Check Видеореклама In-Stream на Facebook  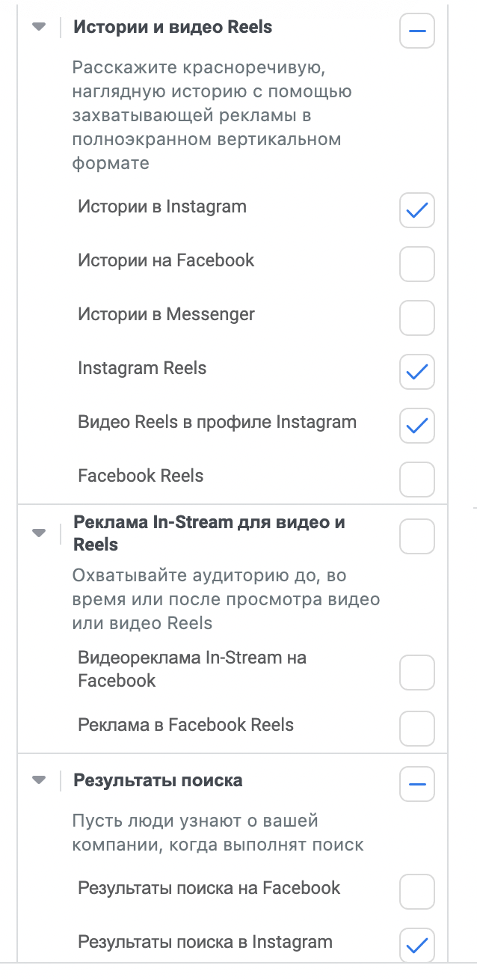(416, 673)
